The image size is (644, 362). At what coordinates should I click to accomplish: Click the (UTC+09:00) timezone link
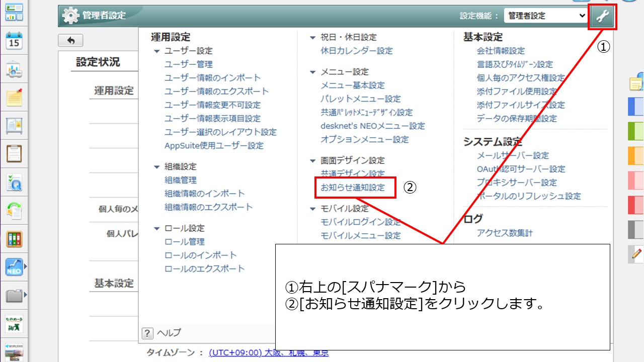[269, 353]
